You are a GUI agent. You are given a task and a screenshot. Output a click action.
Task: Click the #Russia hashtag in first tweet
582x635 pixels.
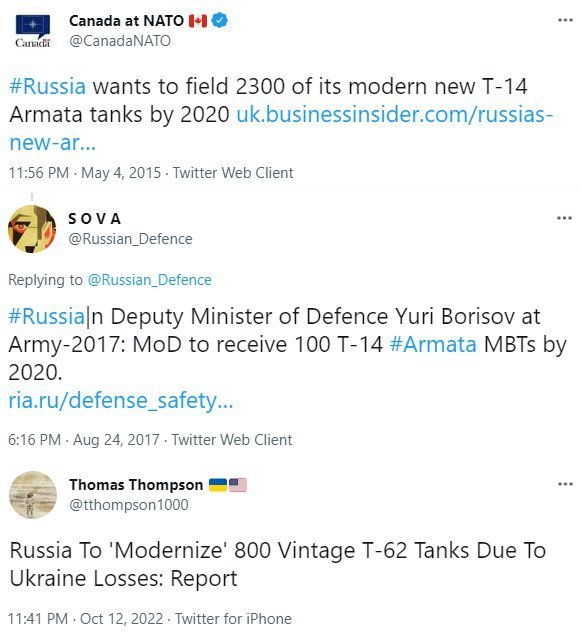[x=47, y=86]
